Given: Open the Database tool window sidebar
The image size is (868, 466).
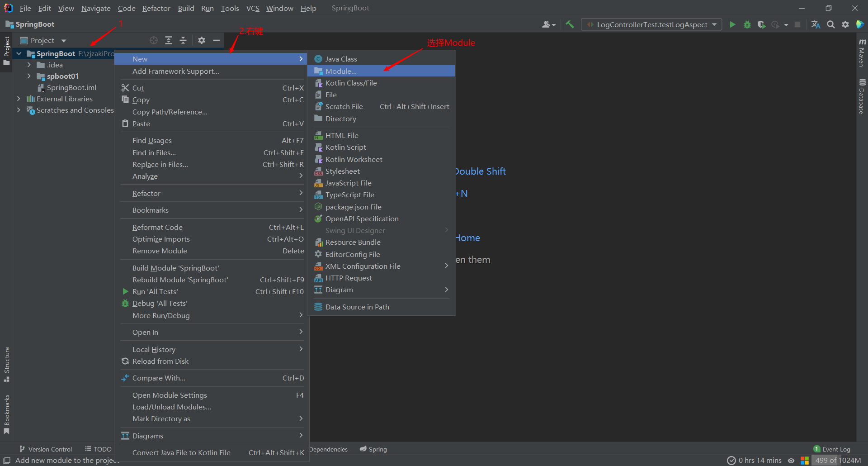Looking at the screenshot, I should (x=862, y=96).
